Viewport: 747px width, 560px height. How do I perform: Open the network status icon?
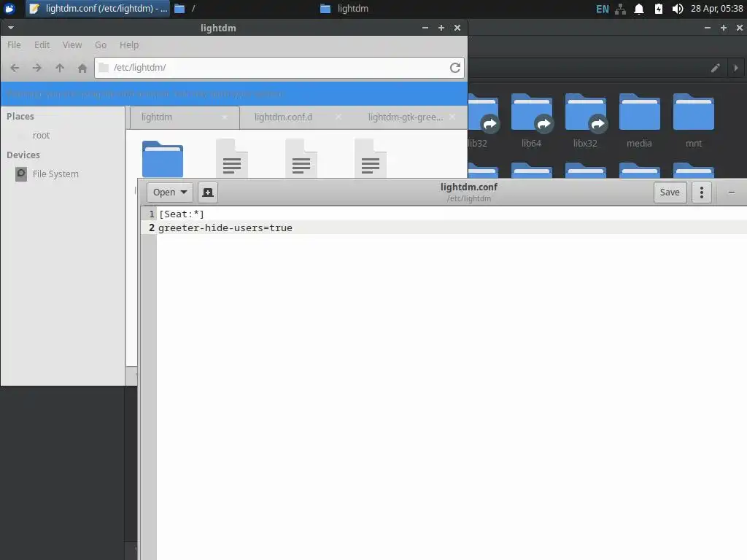pos(620,9)
